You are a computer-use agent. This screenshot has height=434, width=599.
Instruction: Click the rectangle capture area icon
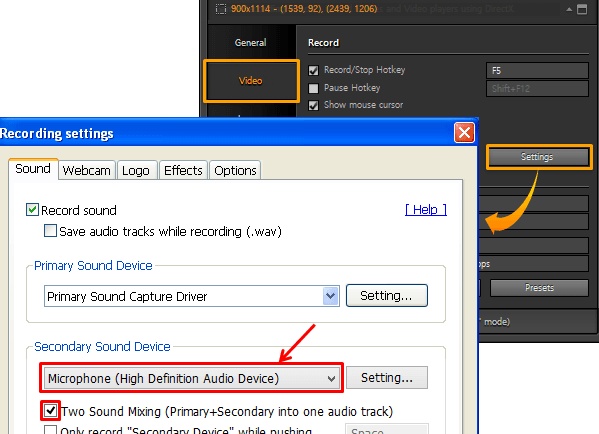(x=221, y=8)
